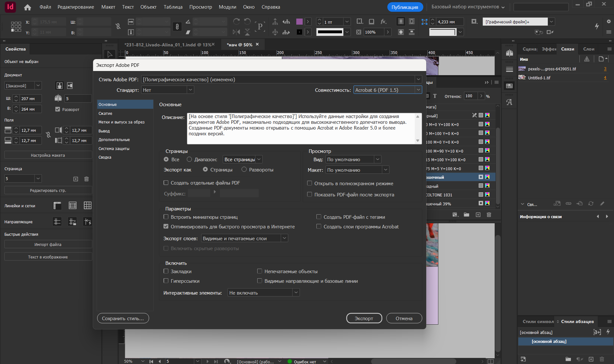Select portrait page orientation icon
Viewport: 614px width, 364px height.
click(x=60, y=85)
